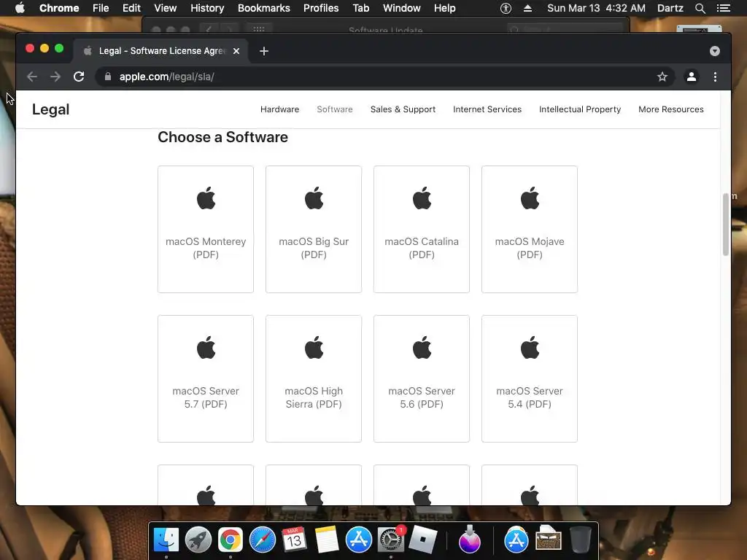Open the Hardware legal section
The width and height of the screenshot is (747, 560).
[279, 109]
